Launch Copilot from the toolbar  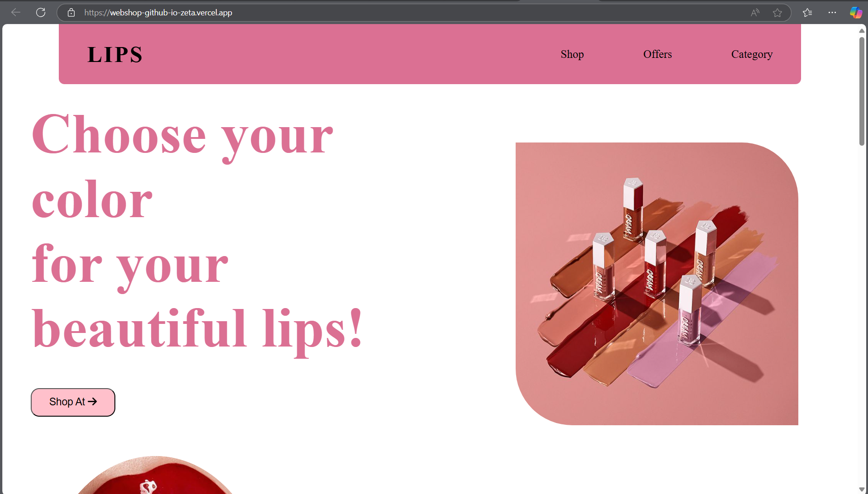tap(856, 13)
